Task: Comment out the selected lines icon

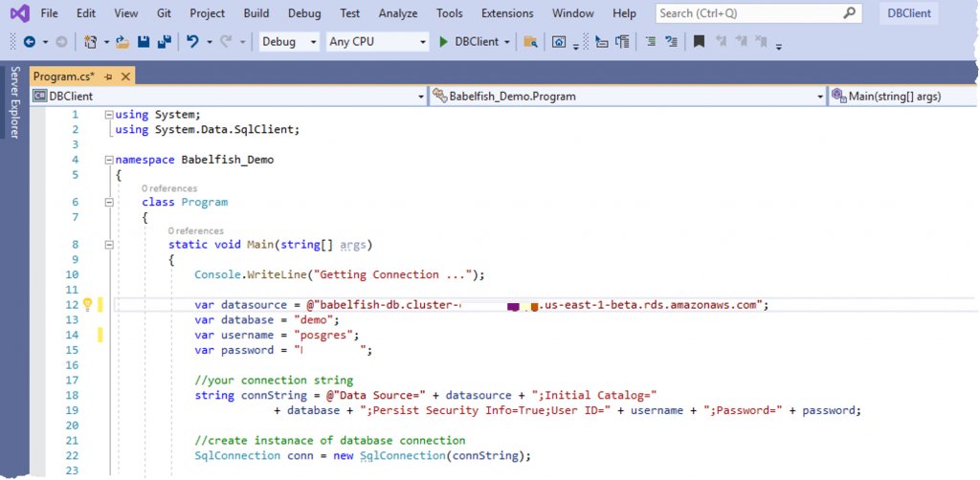Action: pos(651,42)
